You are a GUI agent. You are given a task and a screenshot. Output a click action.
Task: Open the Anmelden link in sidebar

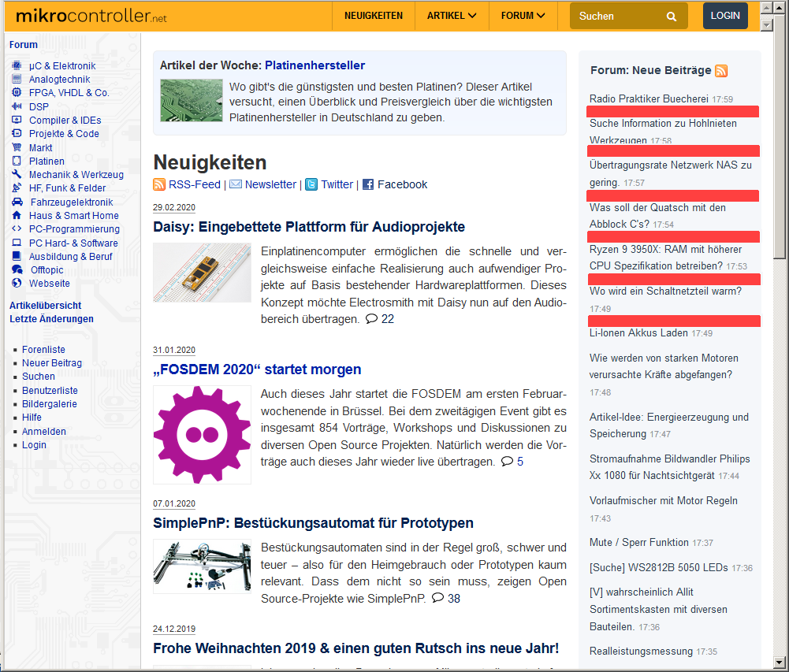point(44,432)
